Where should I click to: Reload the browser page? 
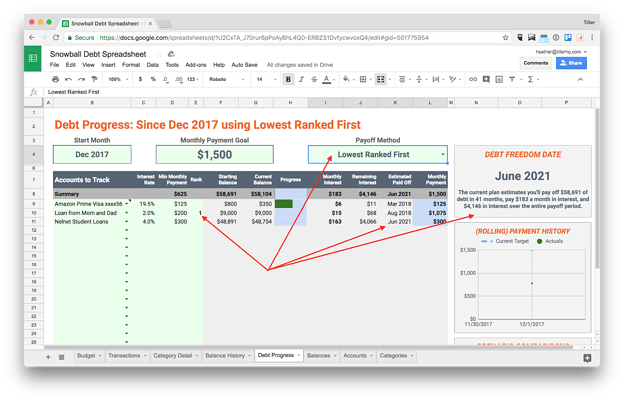(56, 37)
